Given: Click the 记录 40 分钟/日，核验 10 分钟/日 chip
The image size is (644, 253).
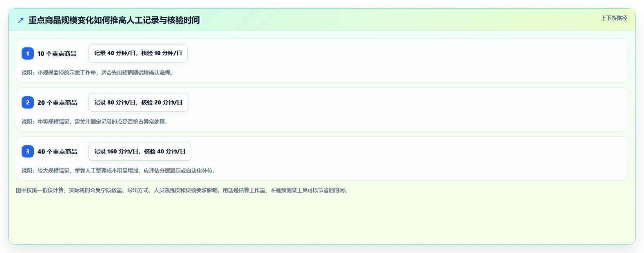Looking at the screenshot, I should click(x=138, y=53).
